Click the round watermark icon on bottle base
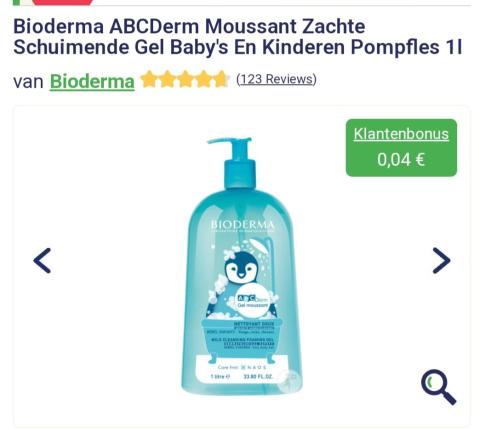 (289, 380)
